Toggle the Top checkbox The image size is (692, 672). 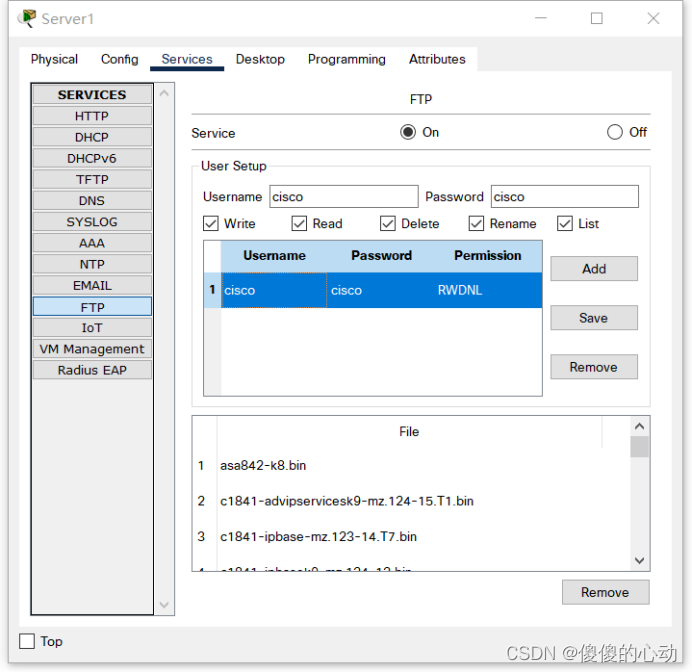click(27, 641)
